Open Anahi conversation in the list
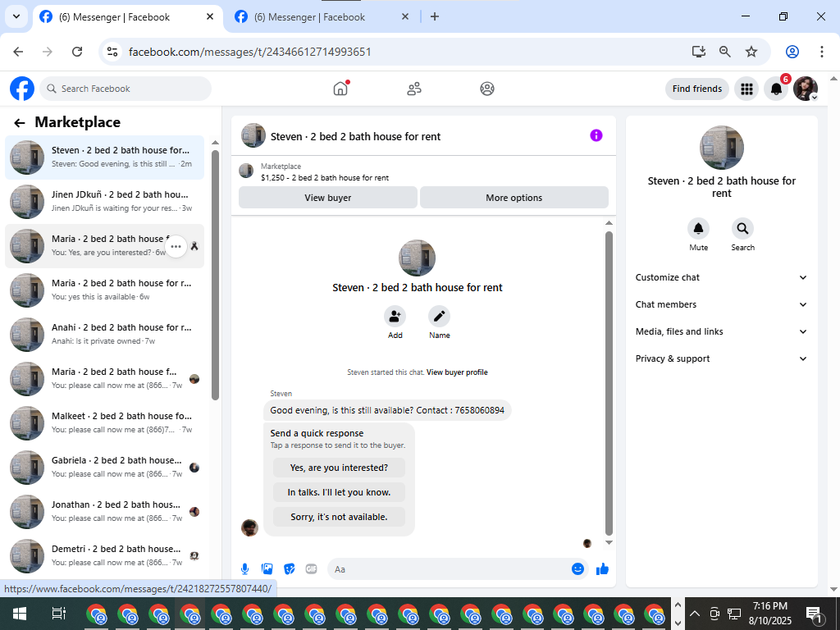Screen dimensions: 840x630 click(x=104, y=335)
